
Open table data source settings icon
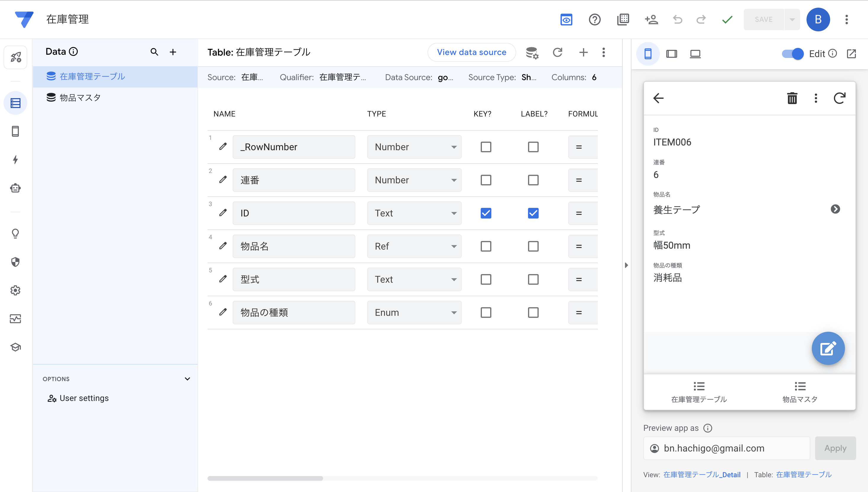(x=532, y=52)
